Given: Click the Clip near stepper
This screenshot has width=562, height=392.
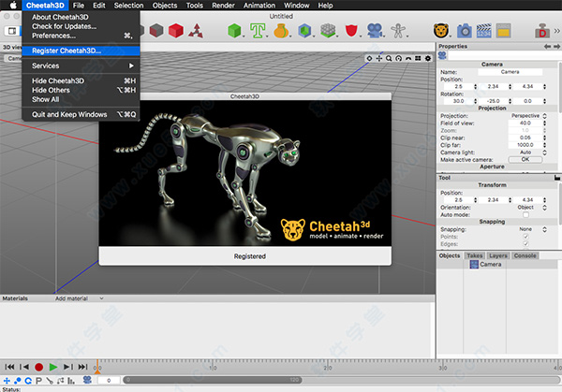Looking at the screenshot, I should click(545, 138).
